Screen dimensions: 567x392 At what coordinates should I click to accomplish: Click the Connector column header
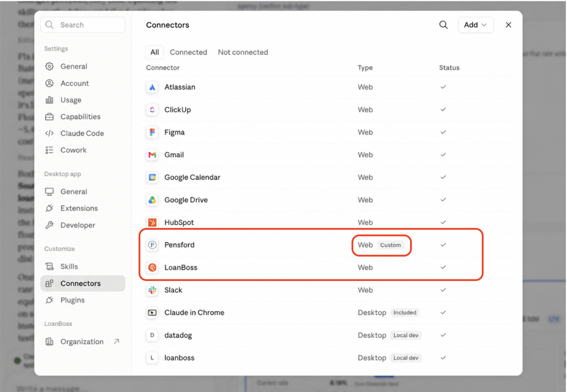coord(163,68)
